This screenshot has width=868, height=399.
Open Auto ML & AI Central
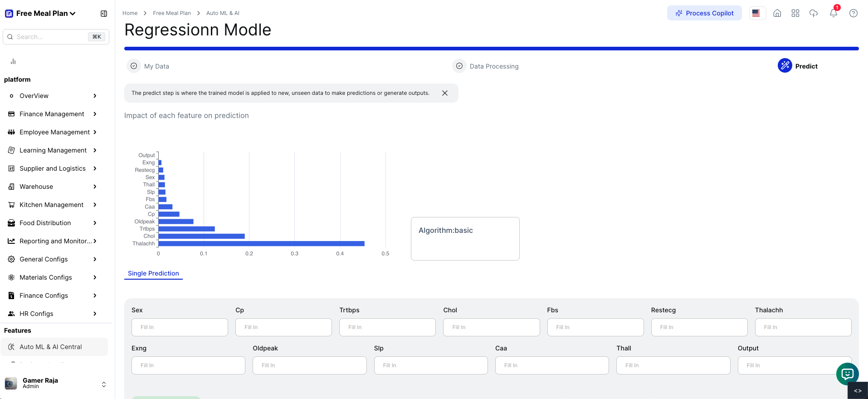pyautogui.click(x=51, y=347)
